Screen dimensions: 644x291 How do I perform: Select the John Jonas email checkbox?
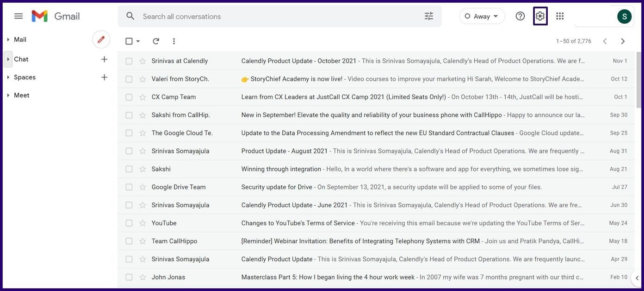(x=129, y=278)
